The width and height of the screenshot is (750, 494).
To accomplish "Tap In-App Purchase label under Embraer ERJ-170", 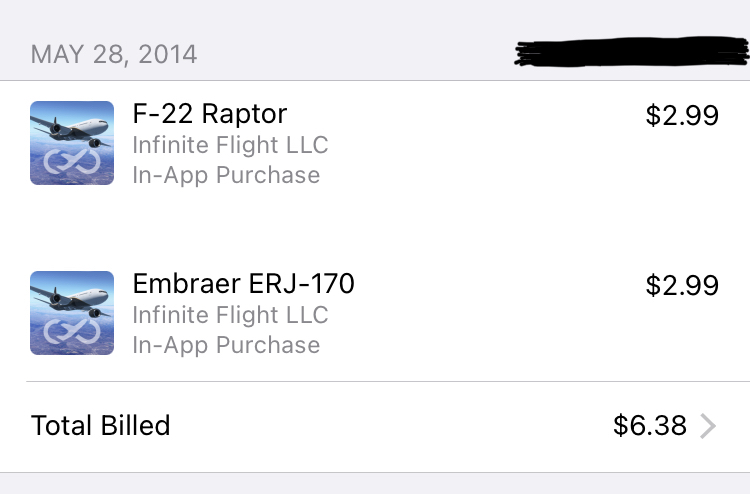I will pyautogui.click(x=226, y=345).
